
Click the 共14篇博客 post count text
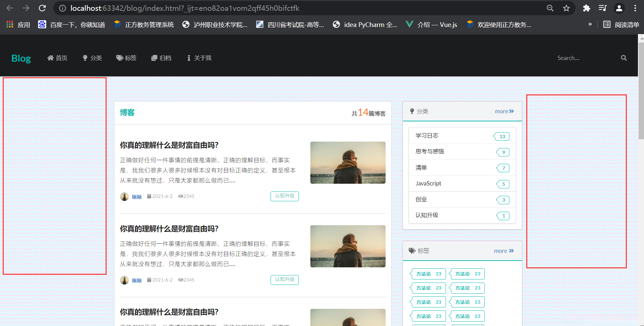(x=368, y=113)
